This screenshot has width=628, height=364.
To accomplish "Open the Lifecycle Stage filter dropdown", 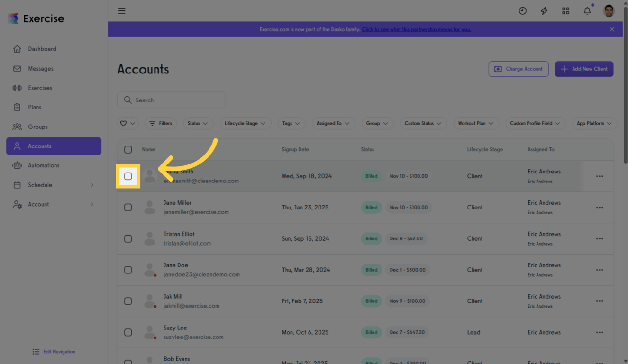I will pyautogui.click(x=246, y=123).
